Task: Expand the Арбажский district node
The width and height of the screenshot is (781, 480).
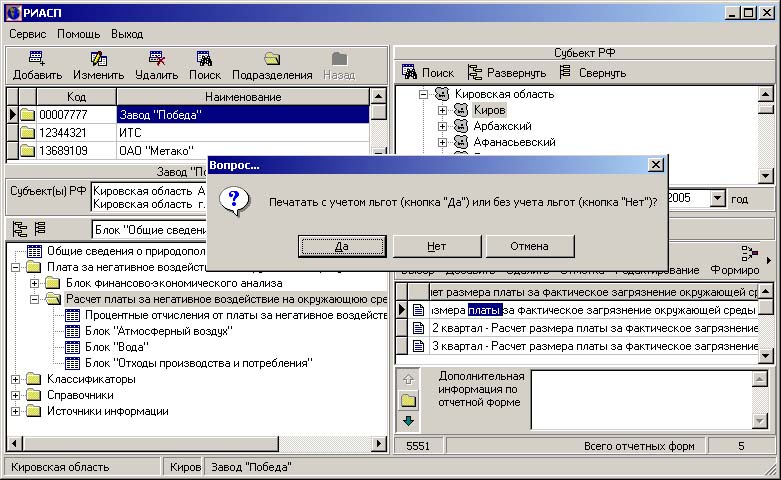Action: point(442,126)
